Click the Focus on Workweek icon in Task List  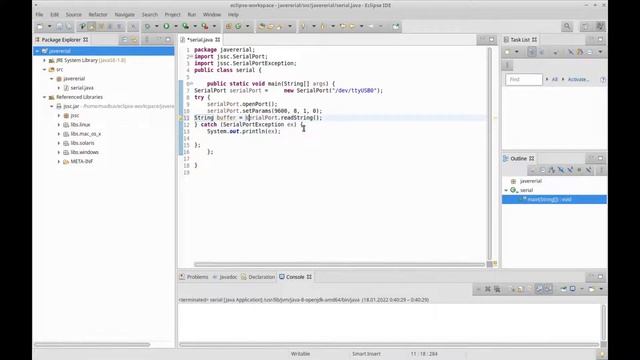(556, 52)
